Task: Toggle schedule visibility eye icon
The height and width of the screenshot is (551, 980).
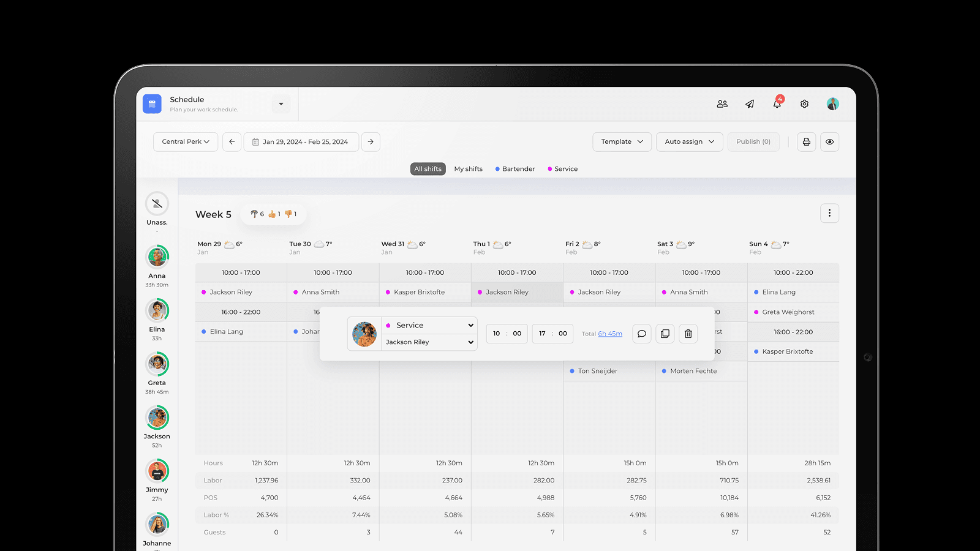Action: [829, 142]
